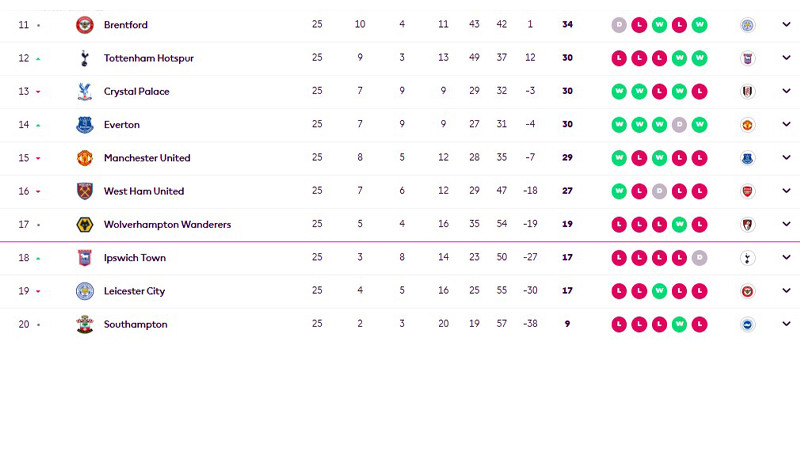Click Leicester City's green win form circle
Viewport: 800px width, 450px height.
(659, 291)
